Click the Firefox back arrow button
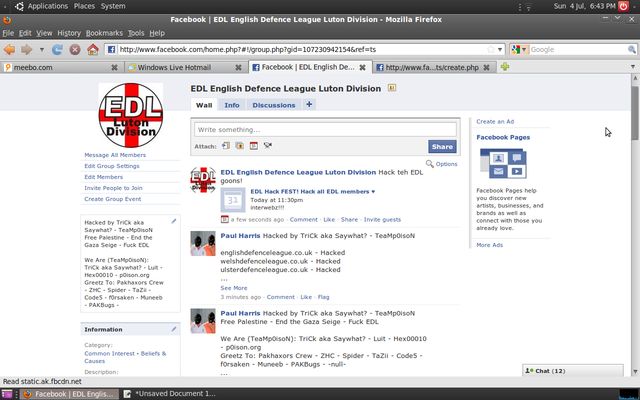 pos(10,49)
